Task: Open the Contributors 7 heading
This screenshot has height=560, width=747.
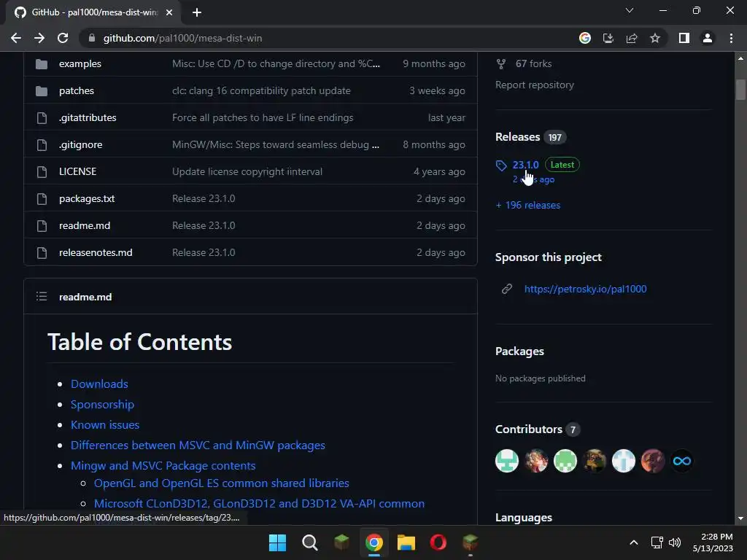Action: coord(538,429)
